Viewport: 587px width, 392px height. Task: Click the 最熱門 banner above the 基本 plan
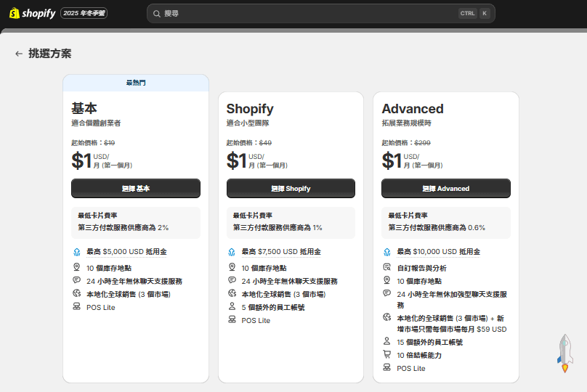click(x=136, y=83)
